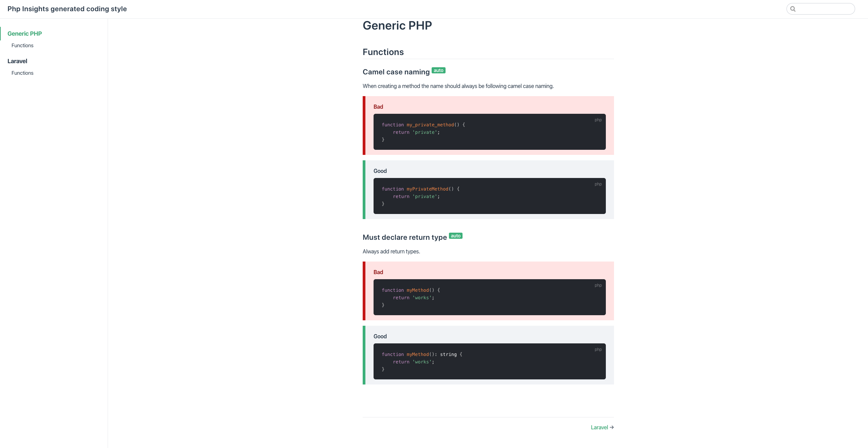The image size is (868, 448).
Task: Click the Php Insights generated coding style title
Action: point(67,9)
